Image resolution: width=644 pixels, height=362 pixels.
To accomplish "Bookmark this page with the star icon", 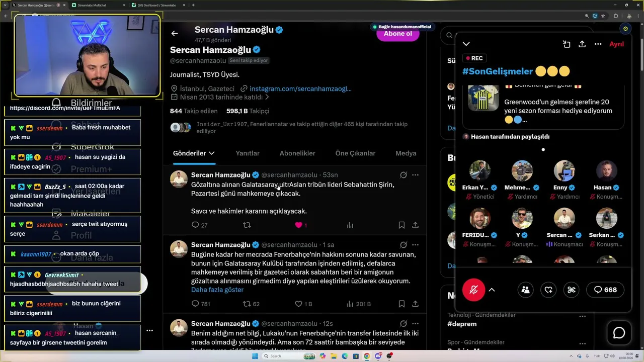I will coord(603,16).
